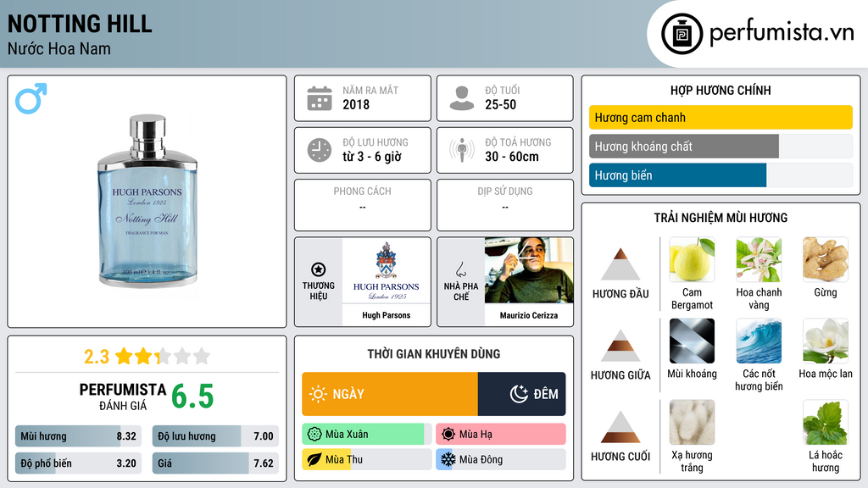Click the Mùa Hạ season bar
This screenshot has height=488, width=868.
click(500, 435)
